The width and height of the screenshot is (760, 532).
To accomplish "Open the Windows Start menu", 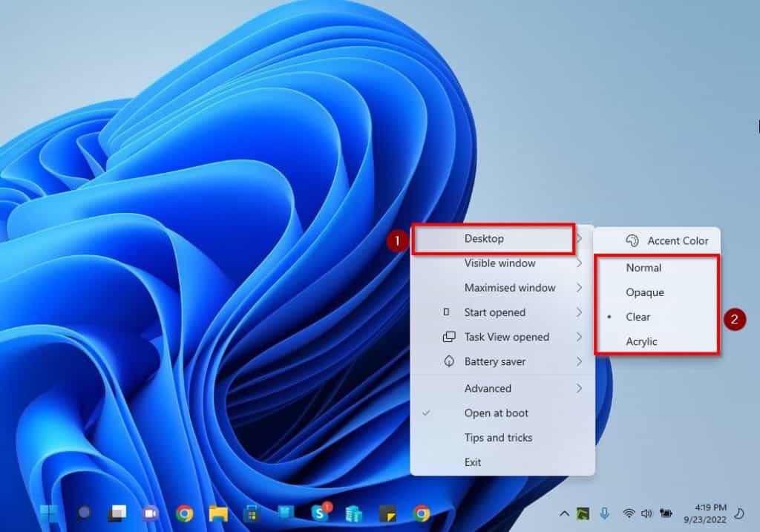I will (49, 513).
